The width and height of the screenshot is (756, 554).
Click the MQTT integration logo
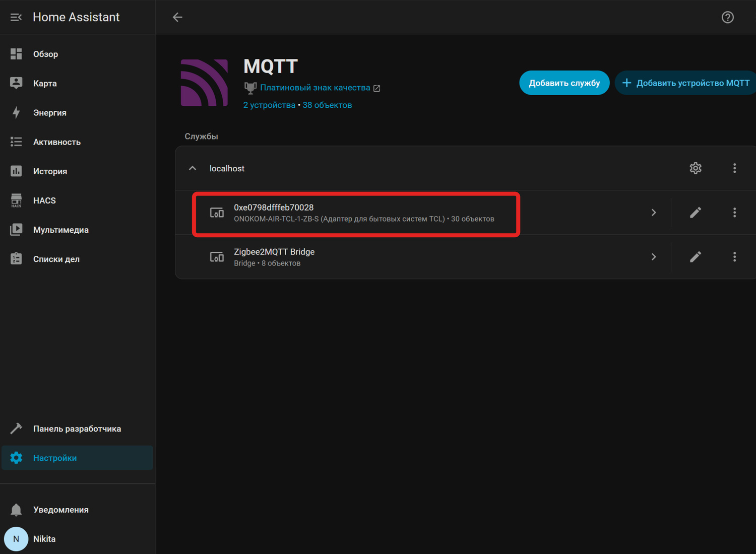click(x=204, y=83)
